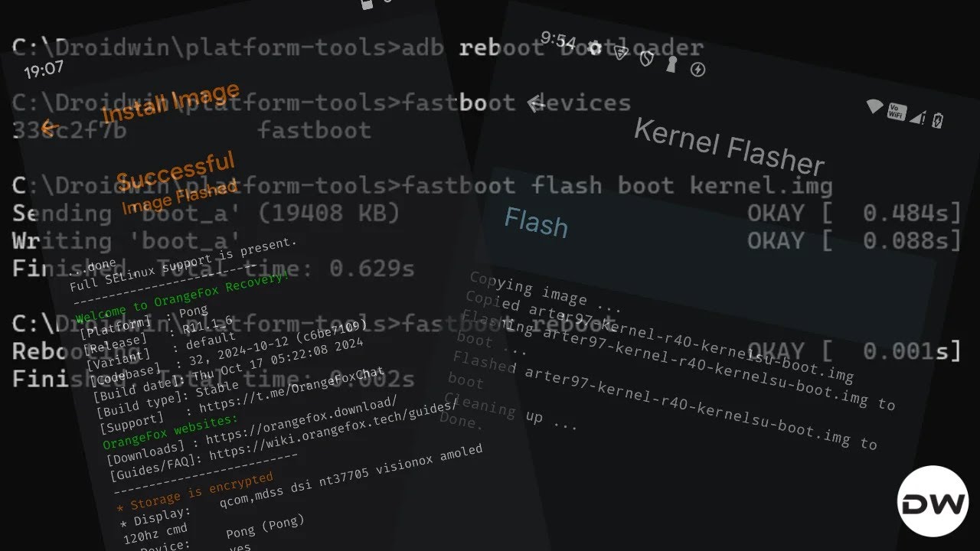The height and width of the screenshot is (551, 980).
Task: Tap the settings gear icon in phone status bar
Action: point(595,48)
